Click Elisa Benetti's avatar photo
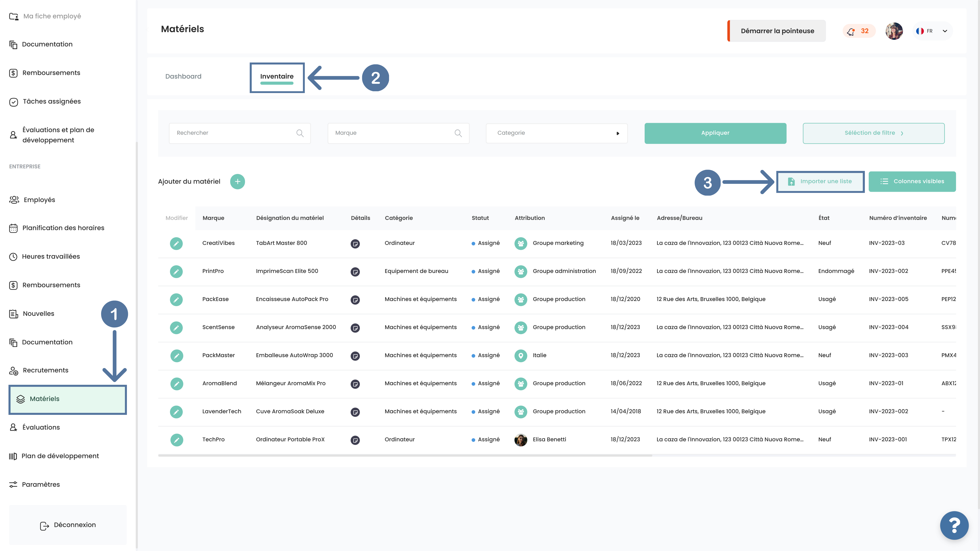This screenshot has height=551, width=980. (x=521, y=440)
